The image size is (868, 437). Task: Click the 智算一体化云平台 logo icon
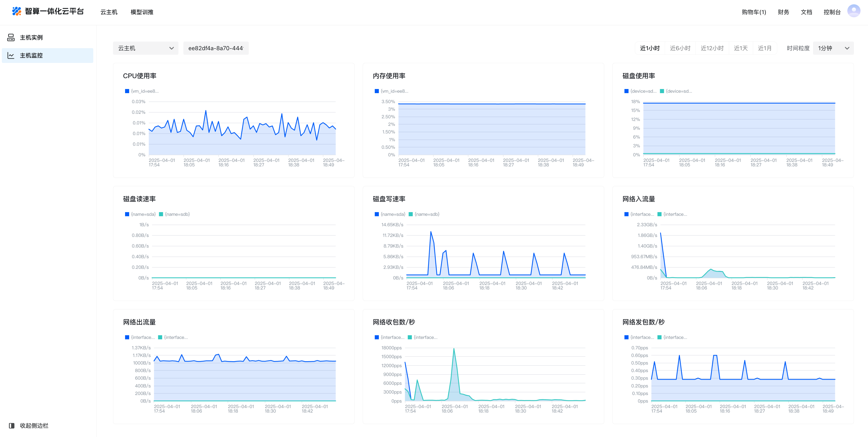pyautogui.click(x=17, y=11)
